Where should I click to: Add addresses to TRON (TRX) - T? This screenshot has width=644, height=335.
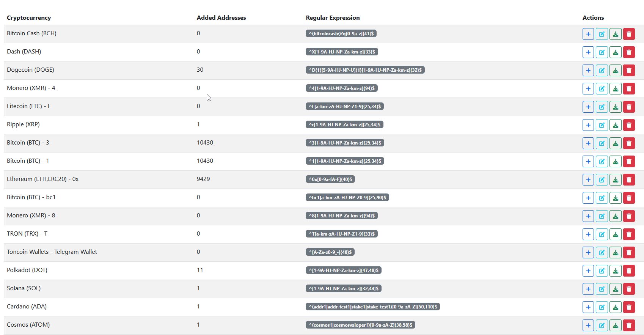click(588, 234)
